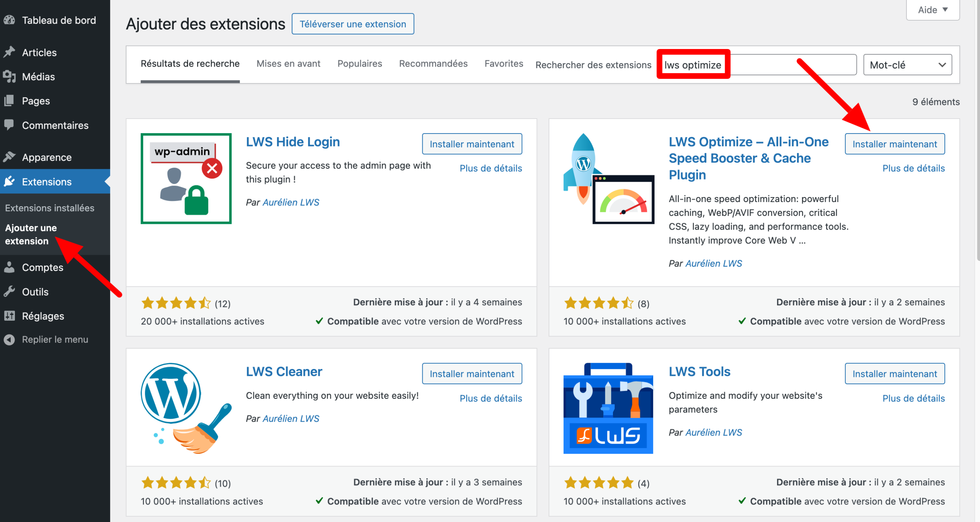
Task: Click Aurélien LWS author under LWS Cleaner
Action: tap(291, 418)
